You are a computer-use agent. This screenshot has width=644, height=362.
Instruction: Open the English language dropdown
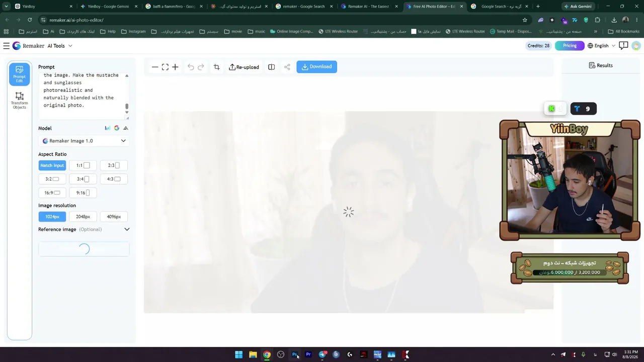[x=601, y=46]
